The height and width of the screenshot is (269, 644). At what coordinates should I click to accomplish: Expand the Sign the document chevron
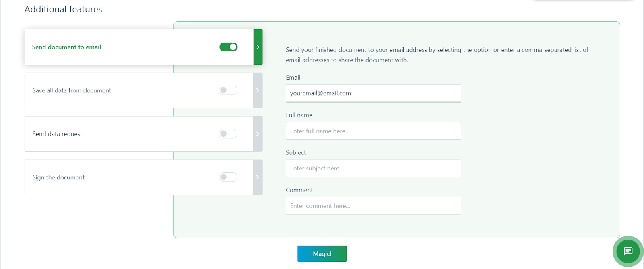pos(258,177)
